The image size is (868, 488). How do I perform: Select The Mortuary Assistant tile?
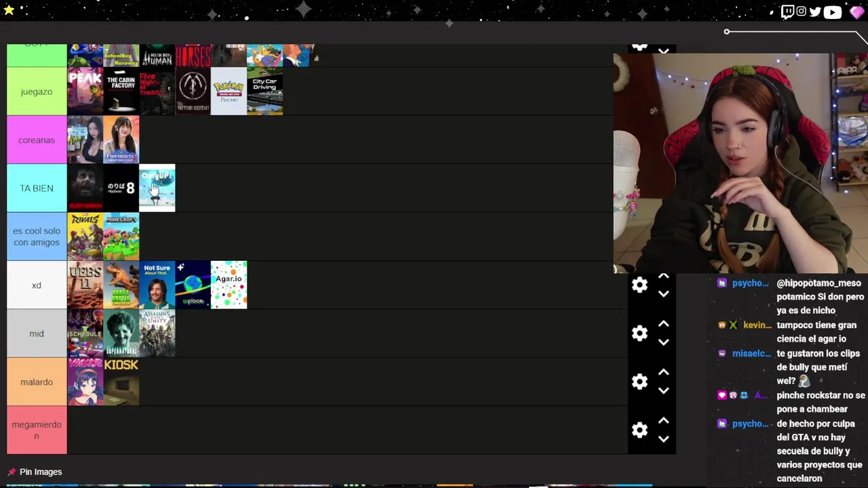point(193,91)
